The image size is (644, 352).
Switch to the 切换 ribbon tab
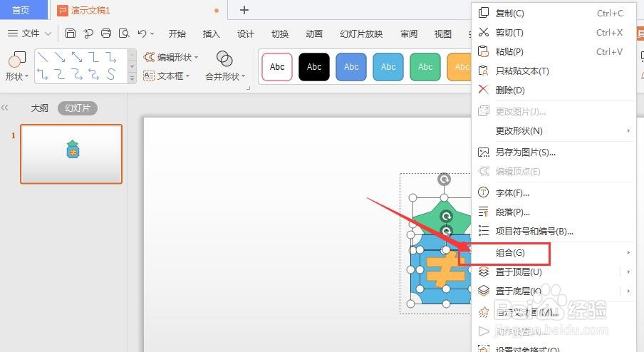280,33
